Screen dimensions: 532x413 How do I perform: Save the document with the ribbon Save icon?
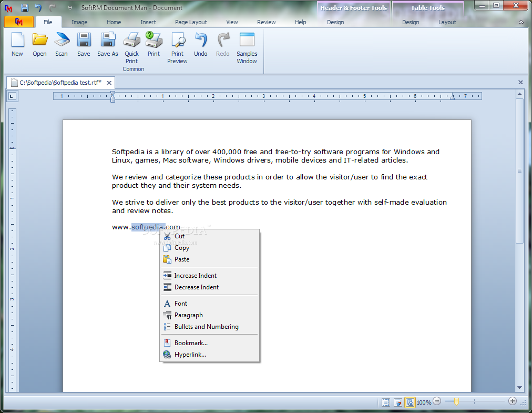[x=84, y=45]
